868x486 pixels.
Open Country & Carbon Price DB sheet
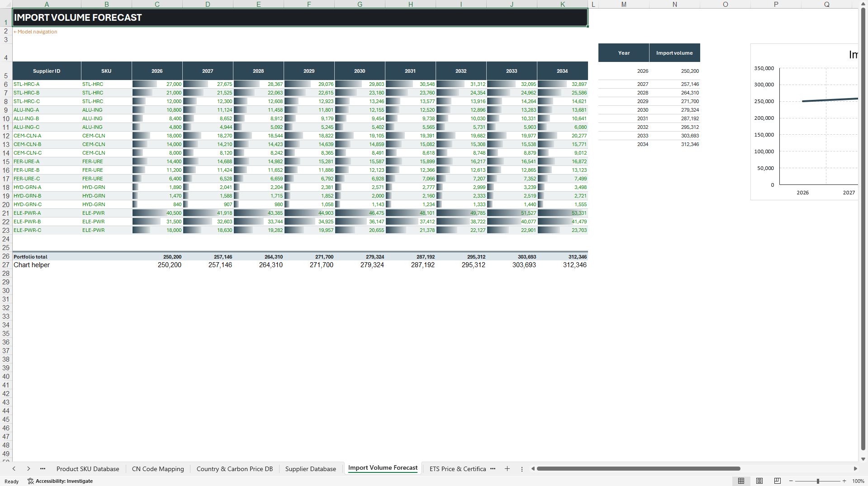pos(235,469)
